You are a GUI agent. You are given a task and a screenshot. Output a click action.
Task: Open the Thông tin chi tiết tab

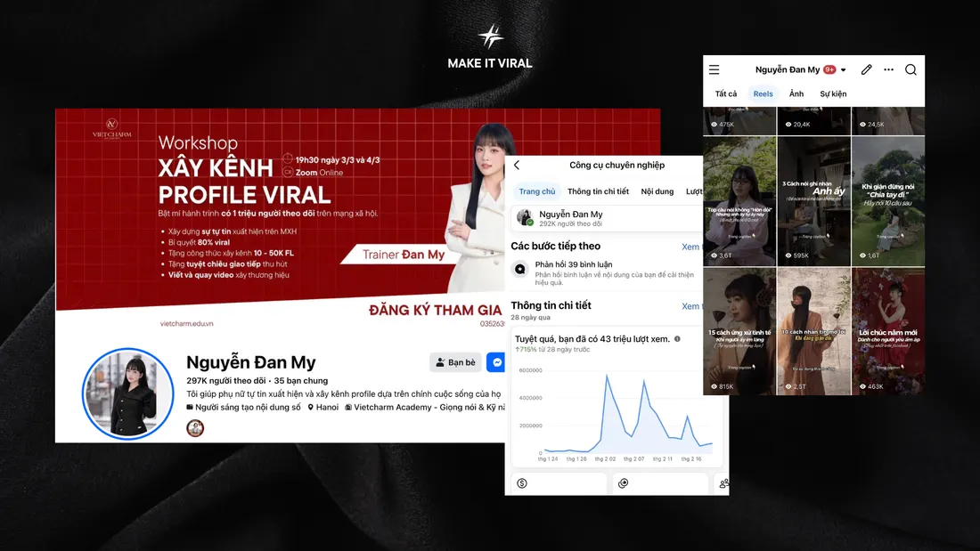(x=598, y=191)
